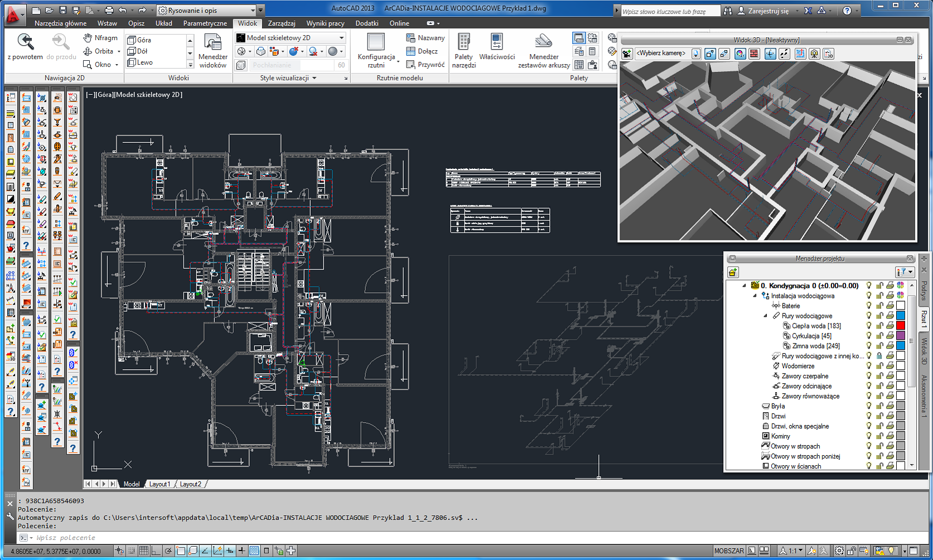Switch to Zarządzaj ribbon tab
The image size is (933, 560).
[282, 23]
